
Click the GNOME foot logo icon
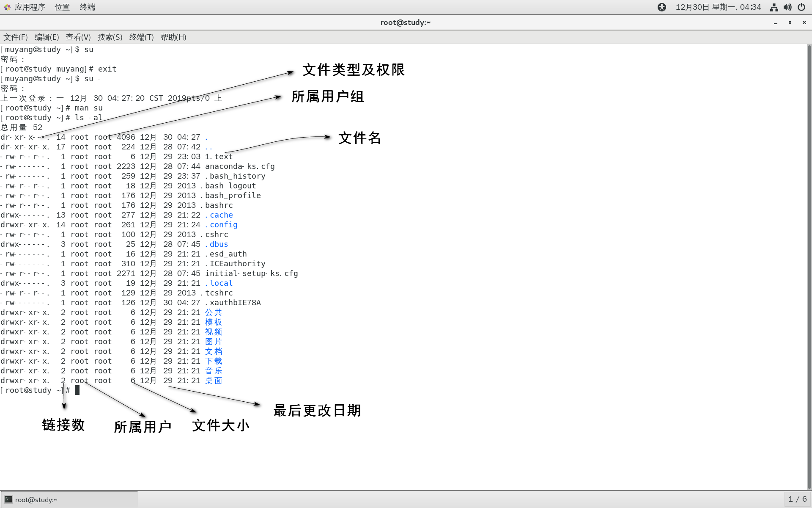pos(7,7)
